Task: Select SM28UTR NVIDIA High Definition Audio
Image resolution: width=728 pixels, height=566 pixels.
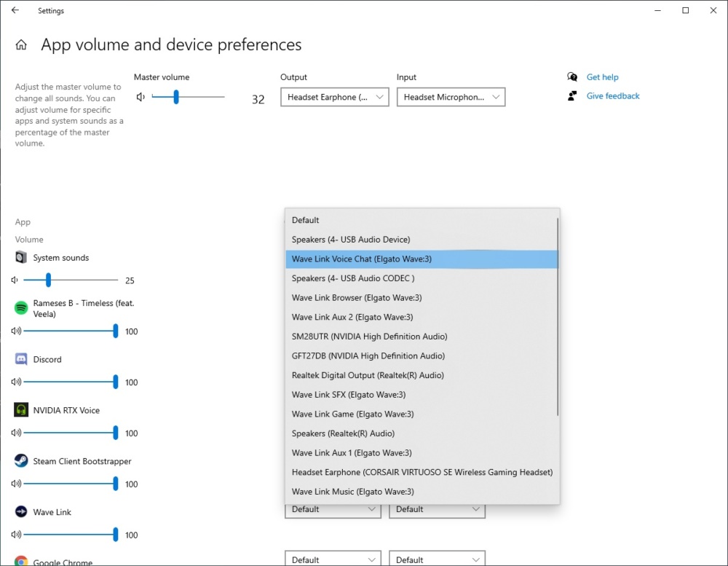Action: point(422,337)
